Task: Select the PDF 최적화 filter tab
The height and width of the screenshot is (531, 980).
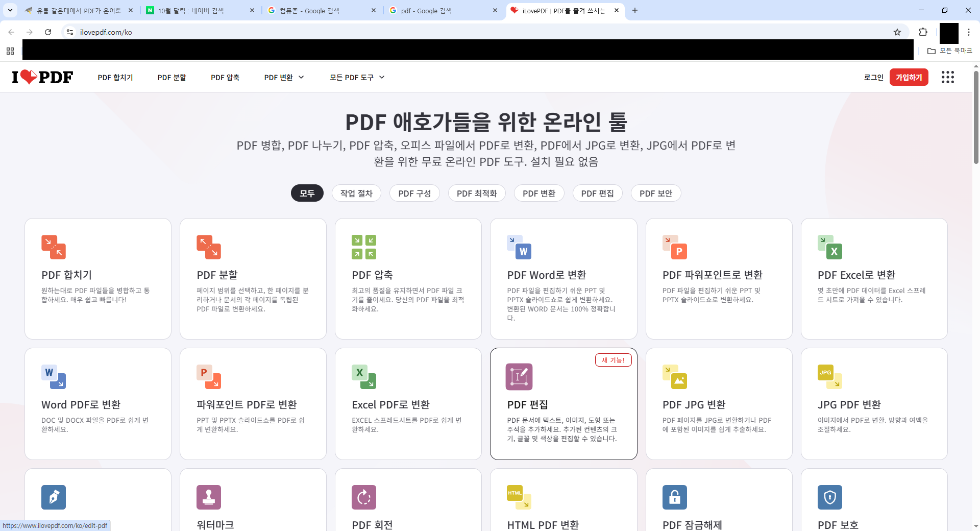Action: point(476,194)
